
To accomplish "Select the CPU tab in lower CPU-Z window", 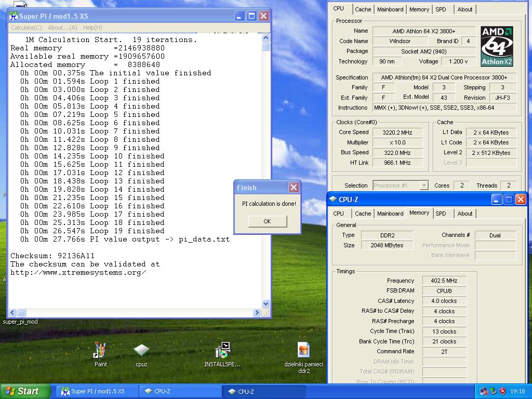I will (x=338, y=214).
